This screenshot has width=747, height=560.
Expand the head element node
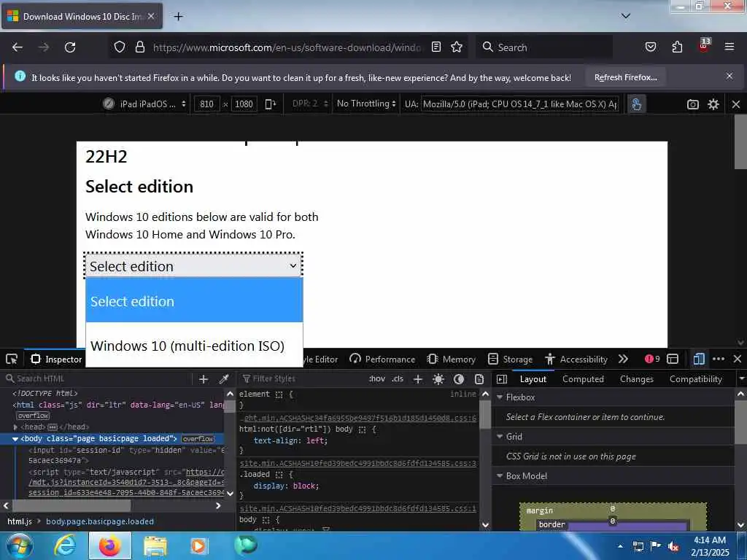click(16, 427)
